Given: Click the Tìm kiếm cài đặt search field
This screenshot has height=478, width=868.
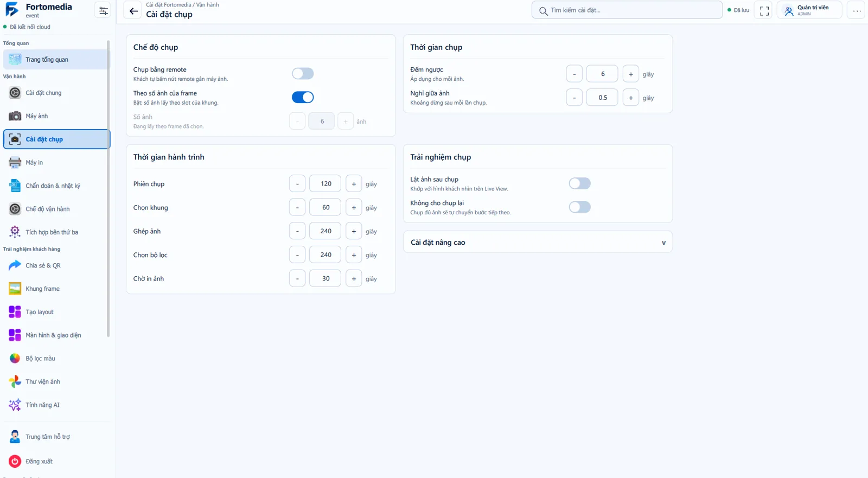Looking at the screenshot, I should click(x=627, y=10).
